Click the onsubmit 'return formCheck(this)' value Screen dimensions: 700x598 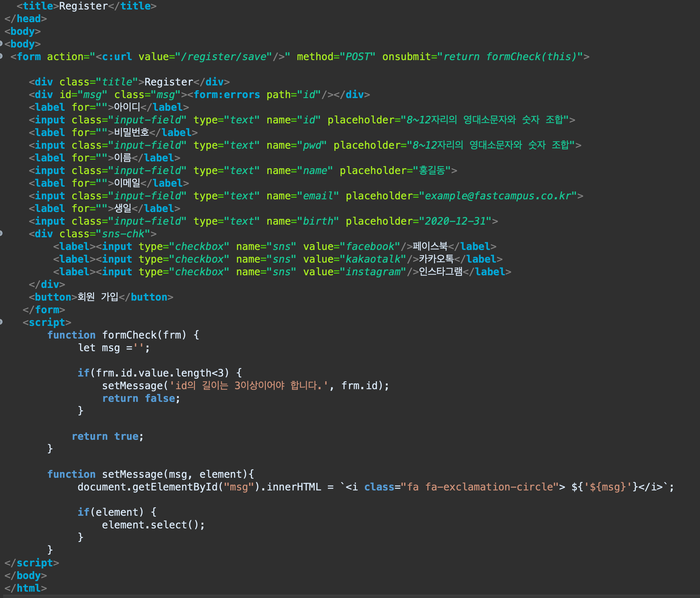(x=509, y=57)
